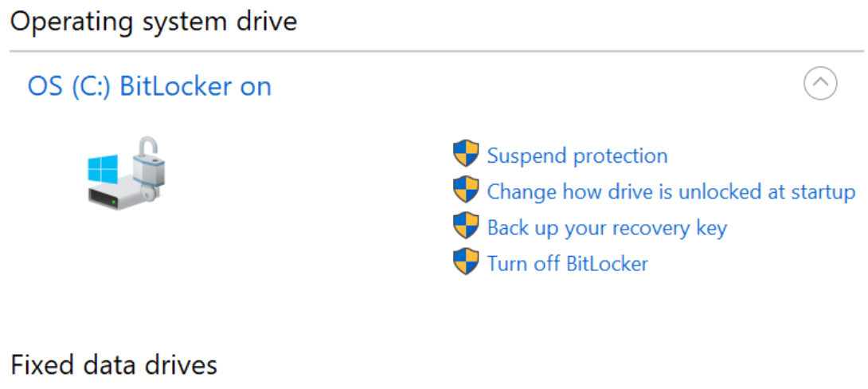868x389 pixels.
Task: Click the OS (C:) BitLocker on heading
Action: (x=149, y=86)
